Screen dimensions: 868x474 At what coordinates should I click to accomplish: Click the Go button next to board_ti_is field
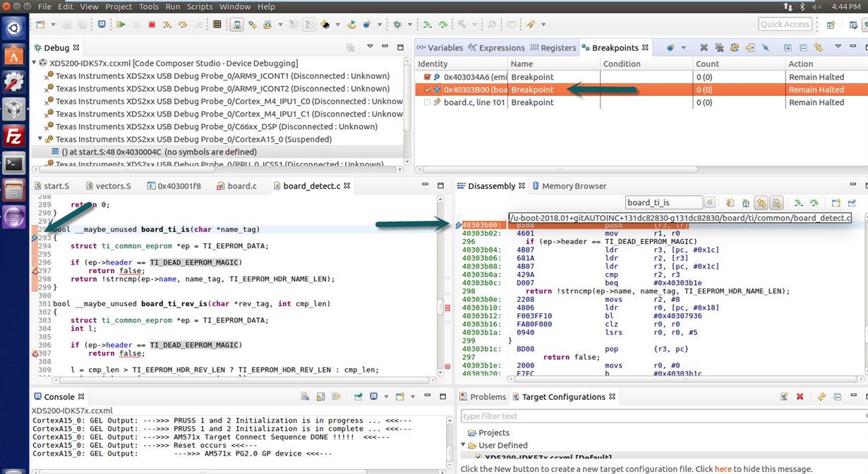pyautogui.click(x=710, y=203)
